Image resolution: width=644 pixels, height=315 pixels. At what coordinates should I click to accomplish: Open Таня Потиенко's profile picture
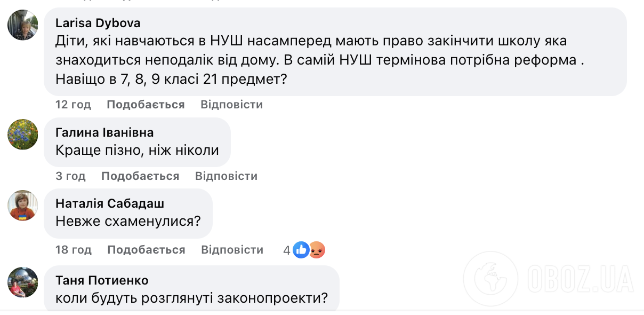(22, 282)
